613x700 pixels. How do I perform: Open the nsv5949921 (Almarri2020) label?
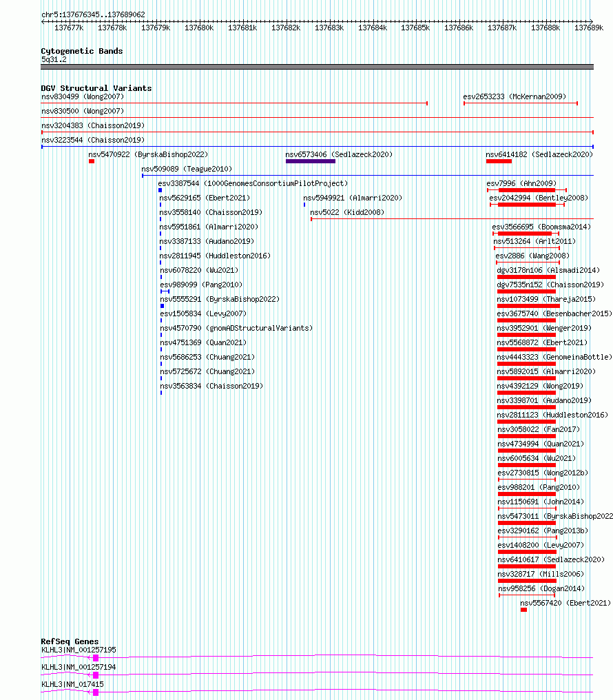pos(353,198)
